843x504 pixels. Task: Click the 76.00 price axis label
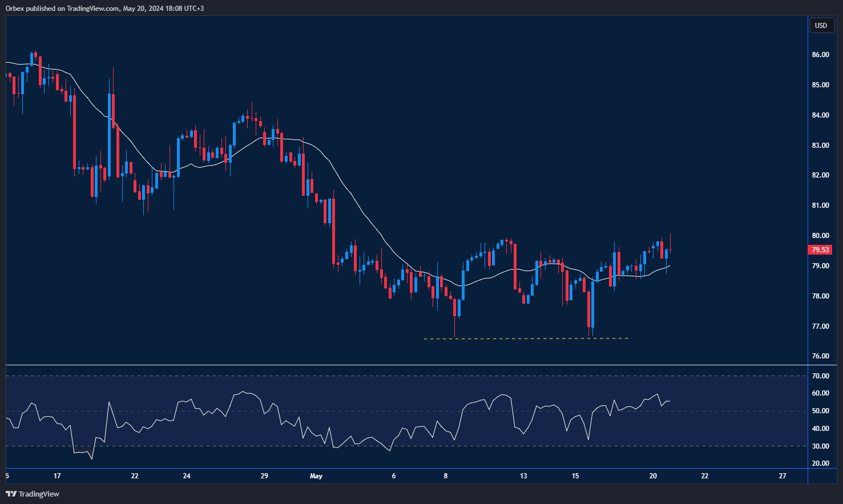(821, 356)
